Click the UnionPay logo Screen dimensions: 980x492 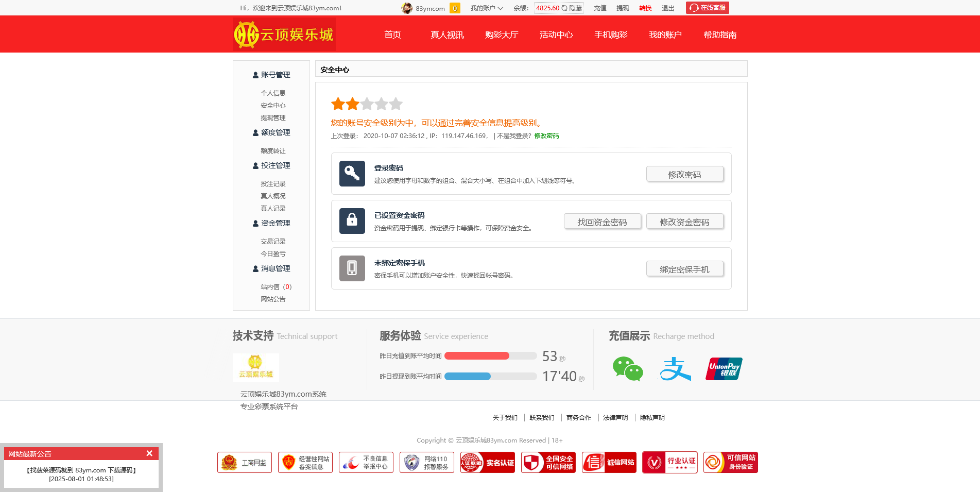click(x=724, y=369)
